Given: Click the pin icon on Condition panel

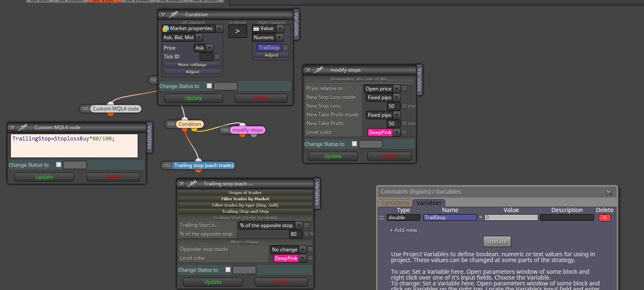Looking at the screenshot, I should (173, 15).
